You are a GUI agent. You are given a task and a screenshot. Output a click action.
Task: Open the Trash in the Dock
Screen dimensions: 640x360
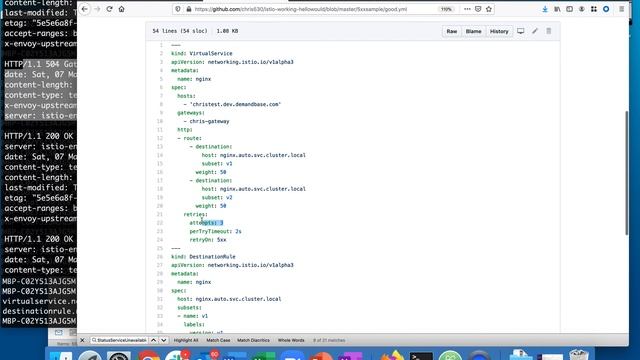(578, 355)
